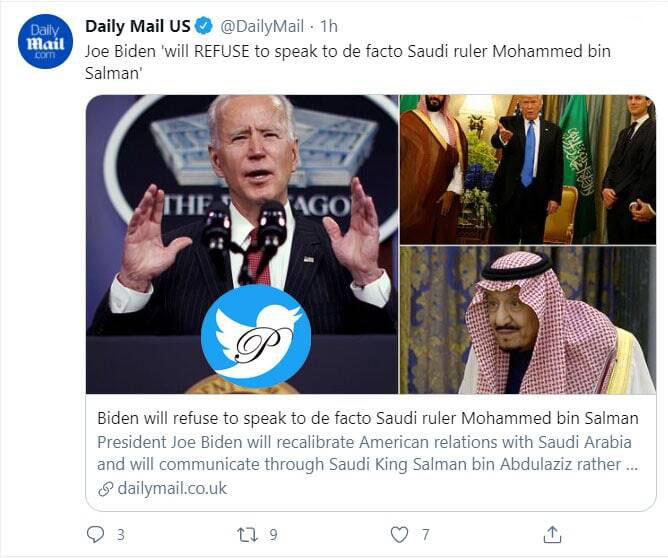Viewport: 668px width, 558px height.
Task: Click the chain link icon beside dailymail.co.uk
Action: pos(105,489)
